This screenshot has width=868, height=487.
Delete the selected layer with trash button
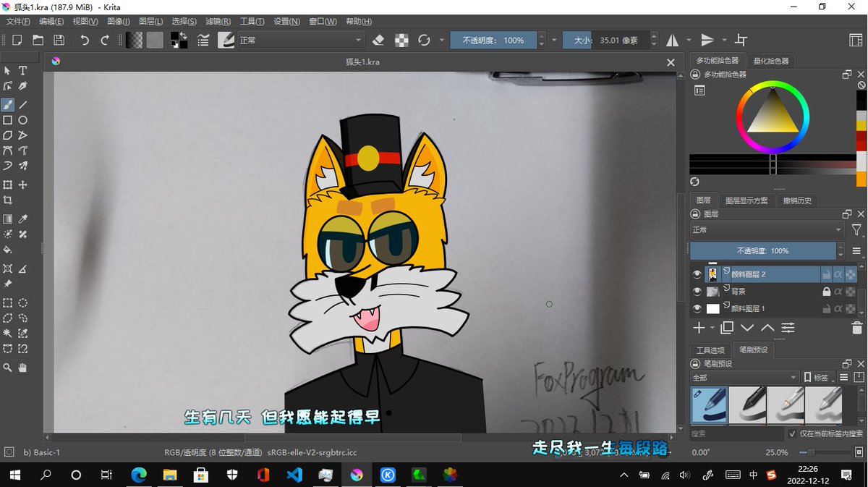click(x=856, y=329)
